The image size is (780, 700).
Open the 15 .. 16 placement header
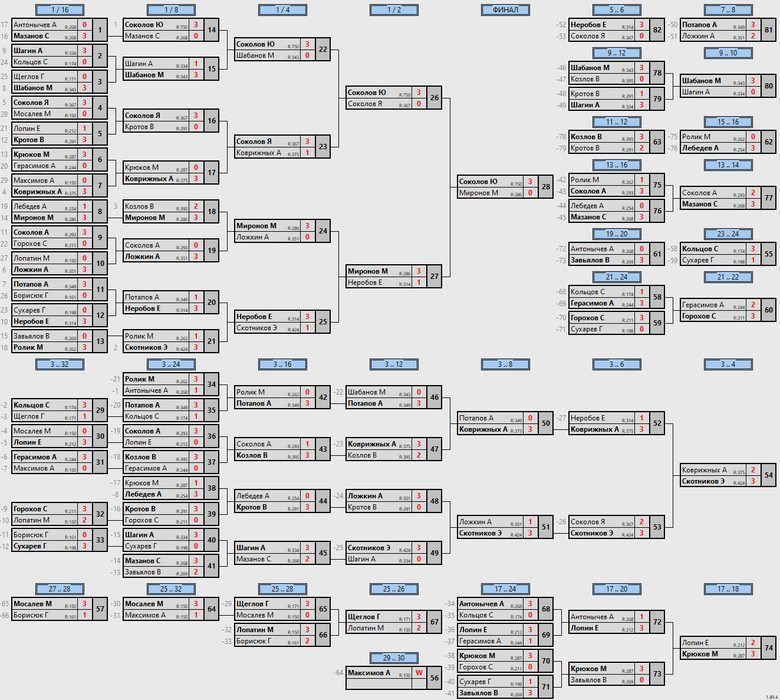click(728, 121)
